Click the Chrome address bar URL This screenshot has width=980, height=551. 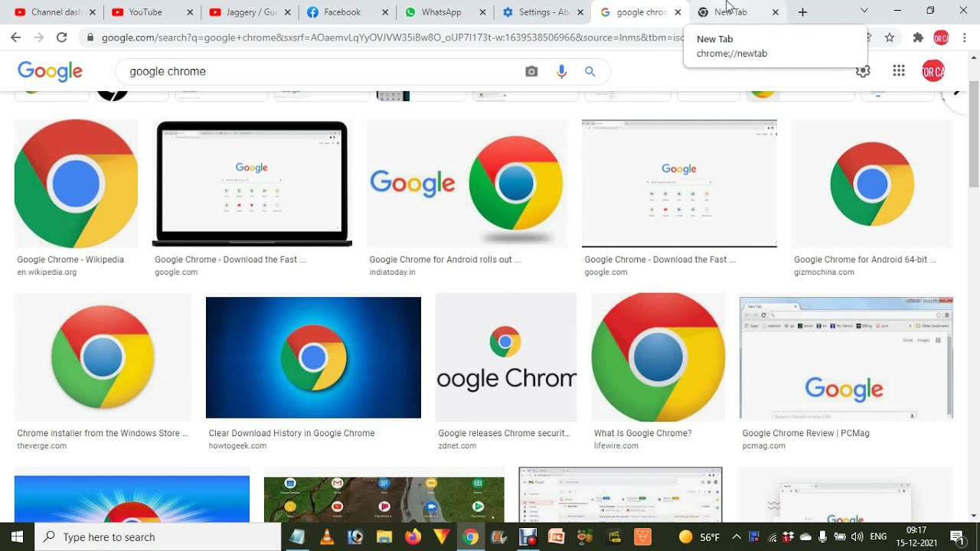click(392, 37)
